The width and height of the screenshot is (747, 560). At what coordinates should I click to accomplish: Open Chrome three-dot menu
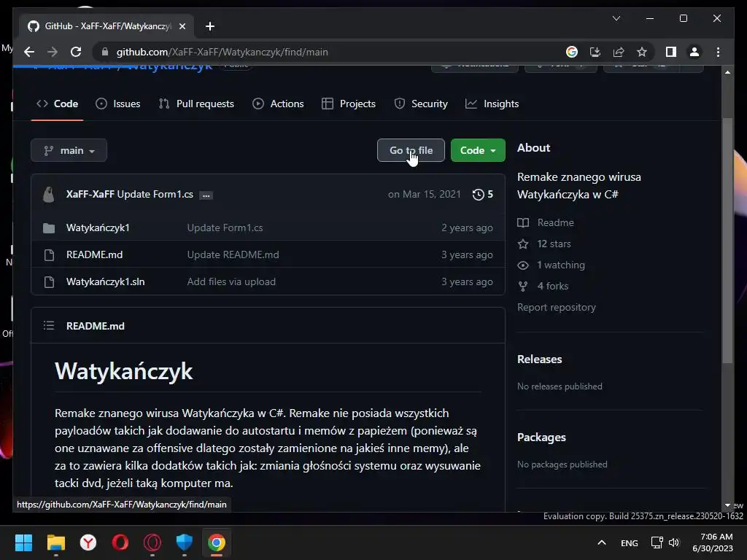(x=718, y=52)
